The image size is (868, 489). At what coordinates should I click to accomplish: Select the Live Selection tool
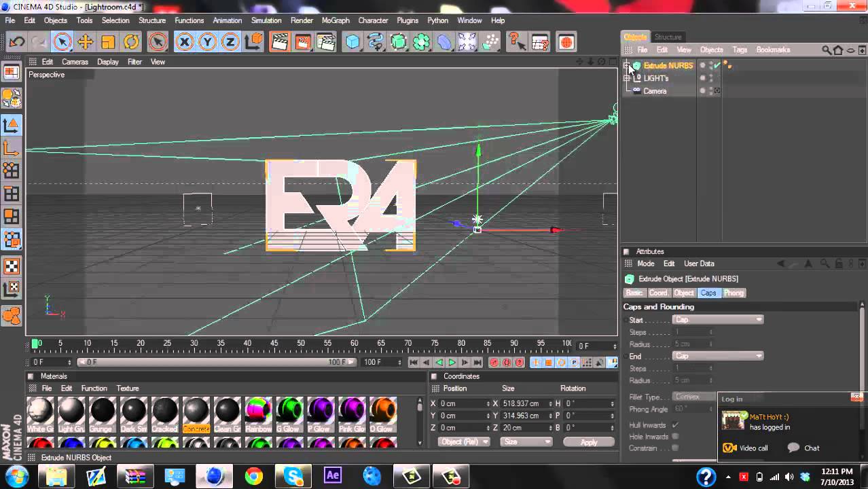(62, 42)
